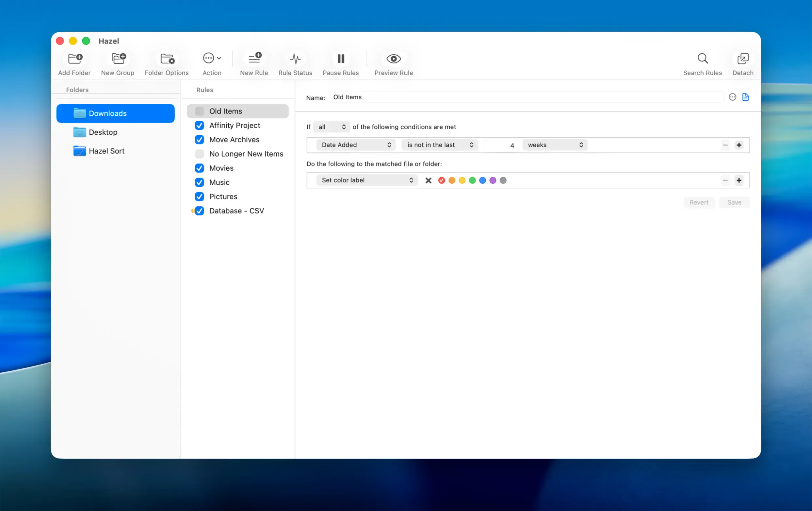This screenshot has width=812, height=511.
Task: Detach the rule editor window
Action: (743, 59)
